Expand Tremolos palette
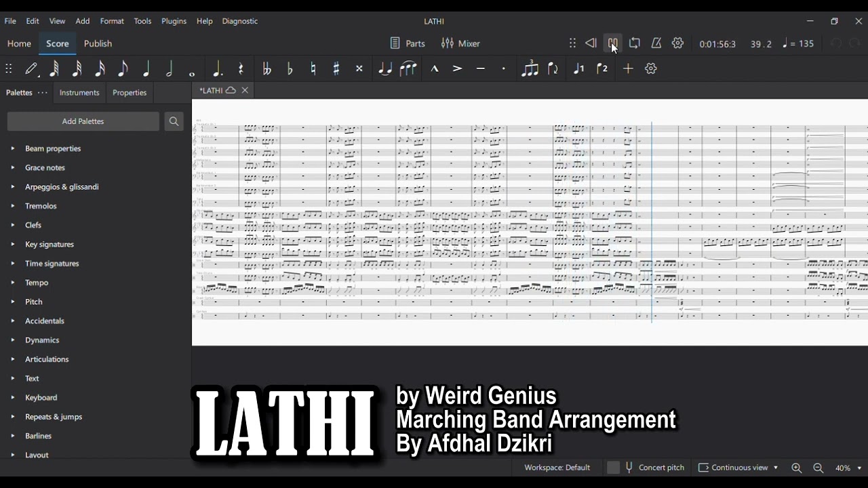 pos(12,206)
